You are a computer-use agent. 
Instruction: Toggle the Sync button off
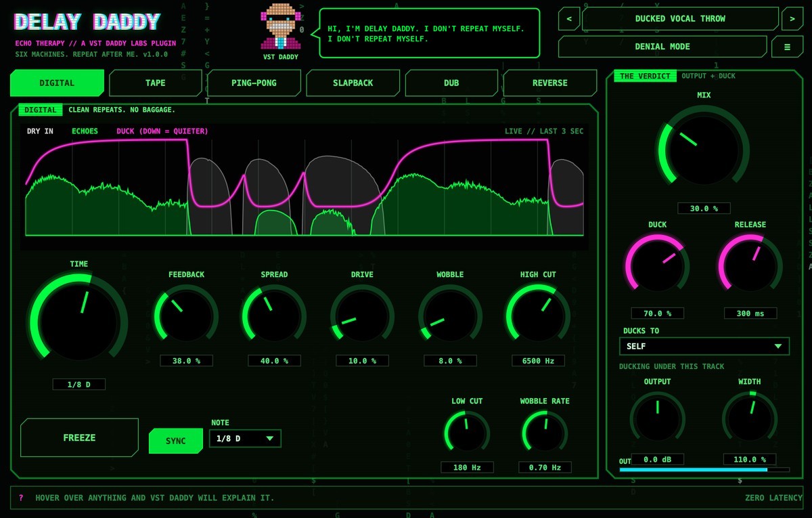click(x=176, y=441)
